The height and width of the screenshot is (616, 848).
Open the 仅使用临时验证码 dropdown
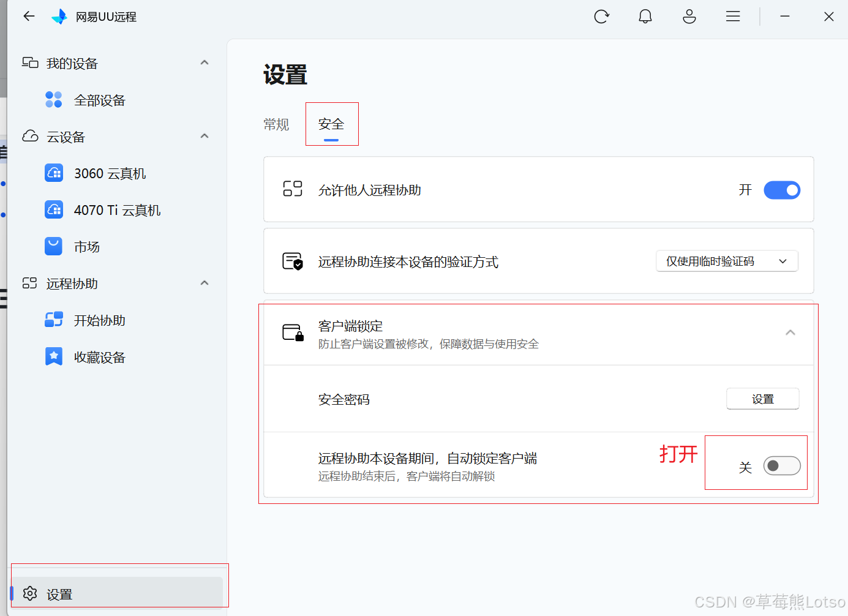(727, 261)
